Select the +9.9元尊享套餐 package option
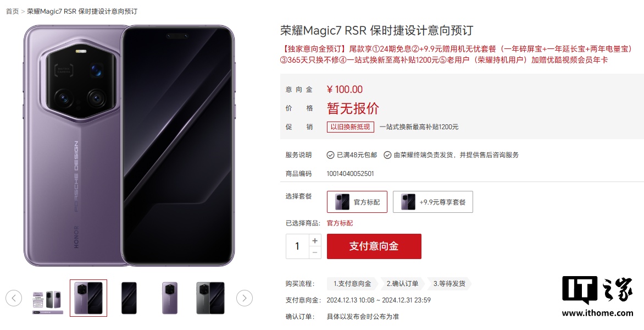Image resolution: width=644 pixels, height=330 pixels. click(433, 202)
